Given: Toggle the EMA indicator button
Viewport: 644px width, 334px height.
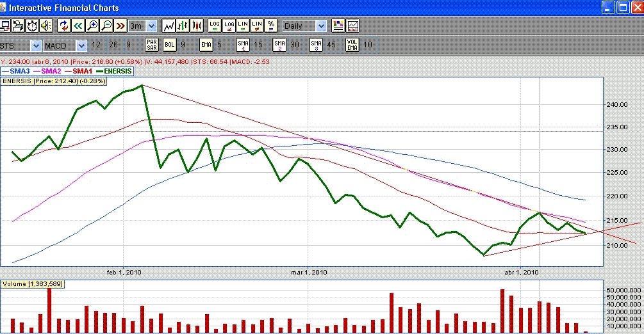Looking at the screenshot, I should point(206,45).
